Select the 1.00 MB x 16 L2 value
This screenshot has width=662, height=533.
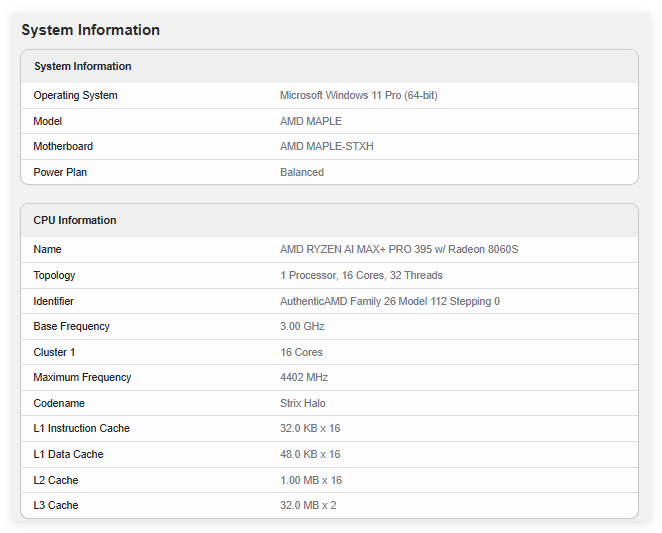coord(311,480)
